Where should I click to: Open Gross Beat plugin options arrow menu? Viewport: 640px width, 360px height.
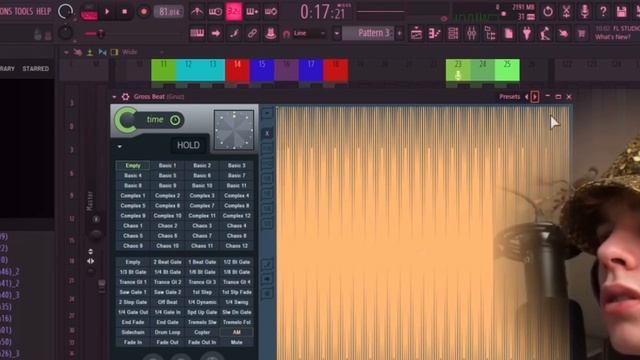(114, 97)
